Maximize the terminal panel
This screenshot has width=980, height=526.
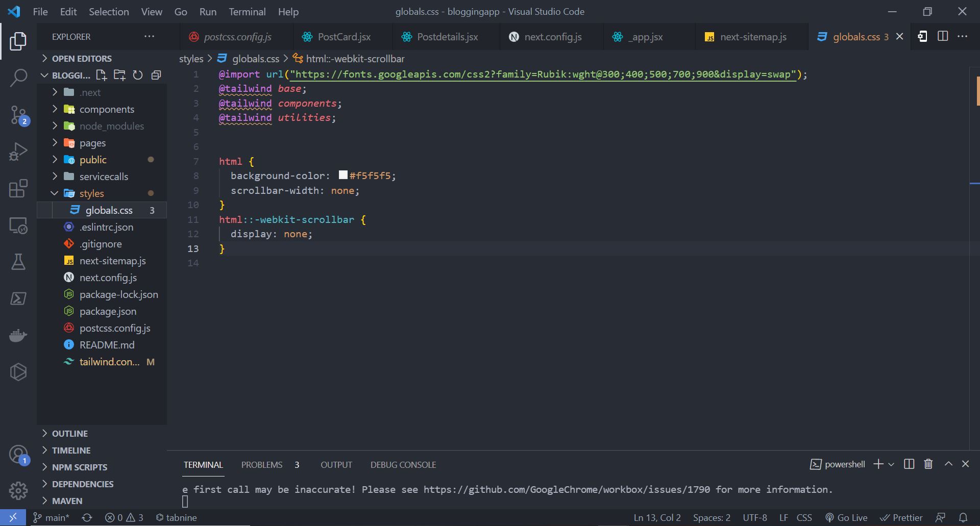click(x=948, y=464)
